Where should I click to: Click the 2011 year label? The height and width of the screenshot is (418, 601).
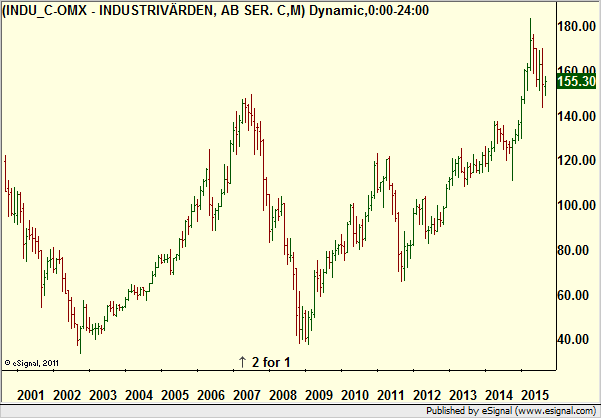pyautogui.click(x=391, y=395)
